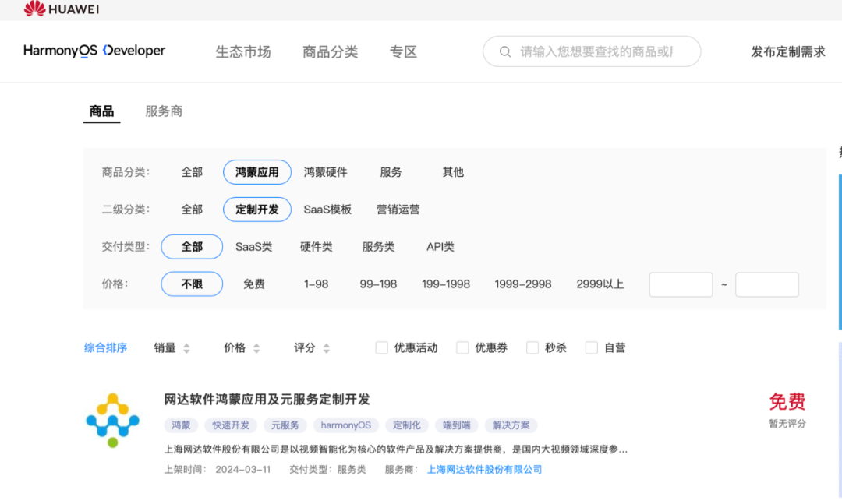Select 全部 in 商品分类 row
Screen dimensions: 842x504
click(x=192, y=172)
